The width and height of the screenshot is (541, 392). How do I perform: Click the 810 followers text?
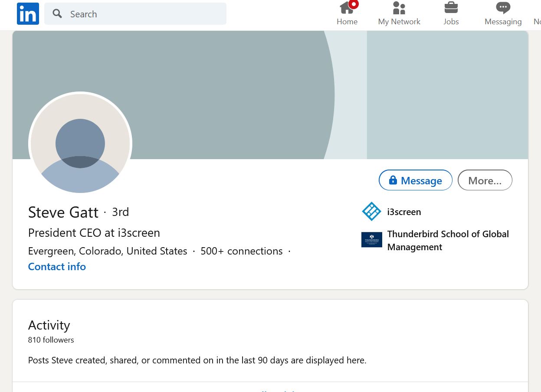[x=51, y=340]
